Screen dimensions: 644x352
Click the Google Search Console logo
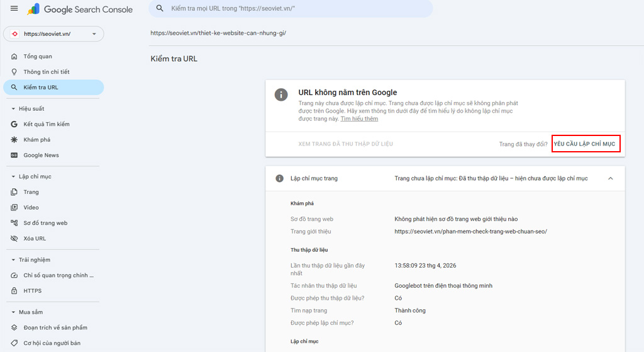[80, 9]
